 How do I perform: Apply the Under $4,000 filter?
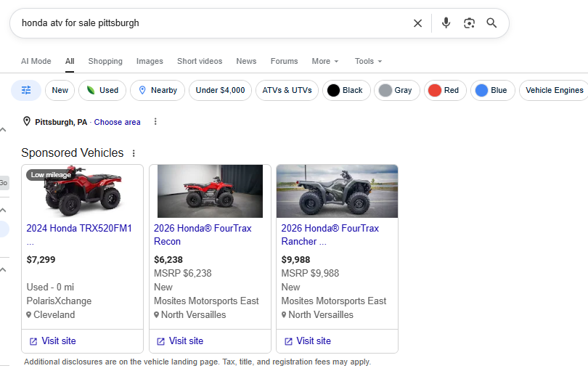220,90
